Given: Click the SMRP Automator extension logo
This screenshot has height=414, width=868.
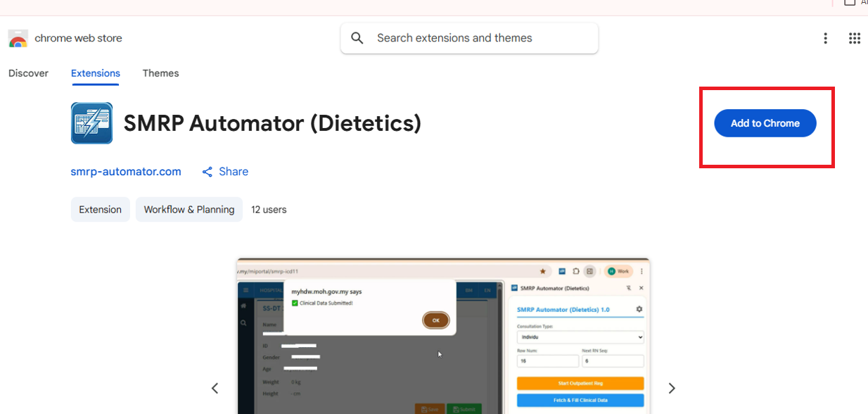Looking at the screenshot, I should pyautogui.click(x=91, y=123).
